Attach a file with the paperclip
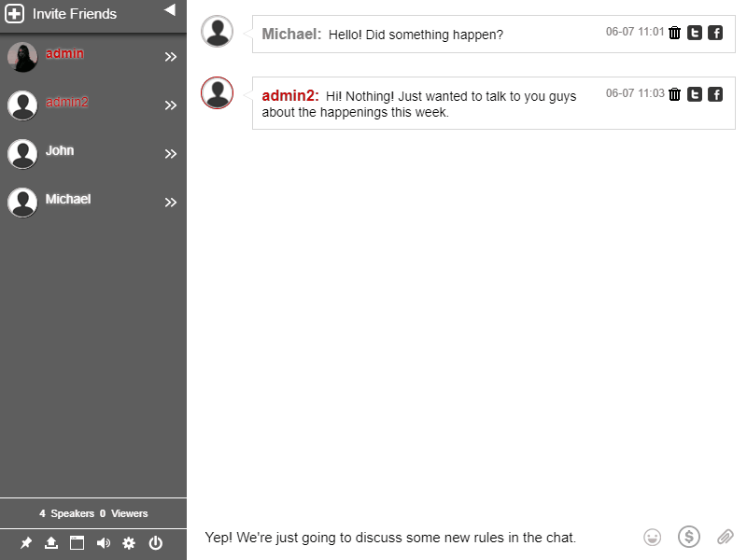Screen dimensions: 747x560 tap(725, 537)
